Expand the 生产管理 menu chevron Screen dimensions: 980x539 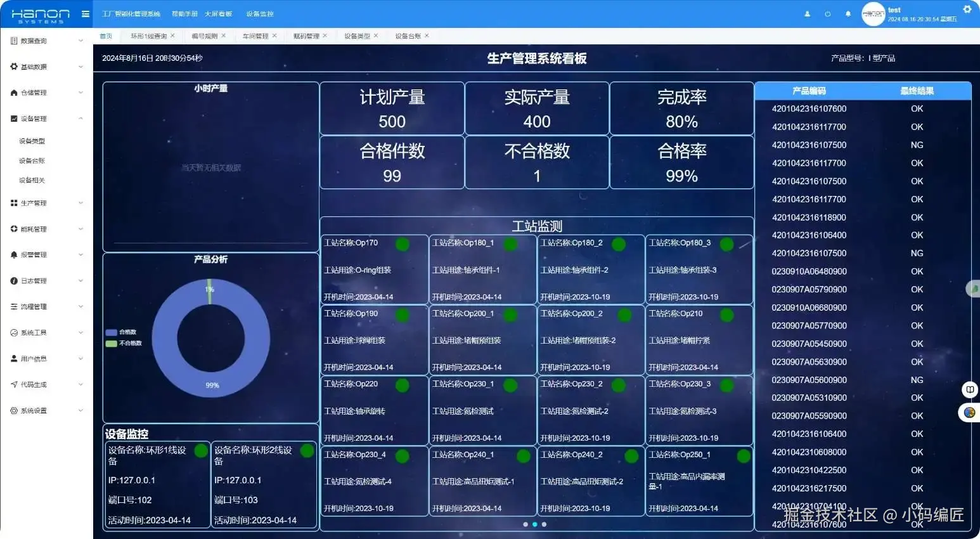pyautogui.click(x=81, y=203)
